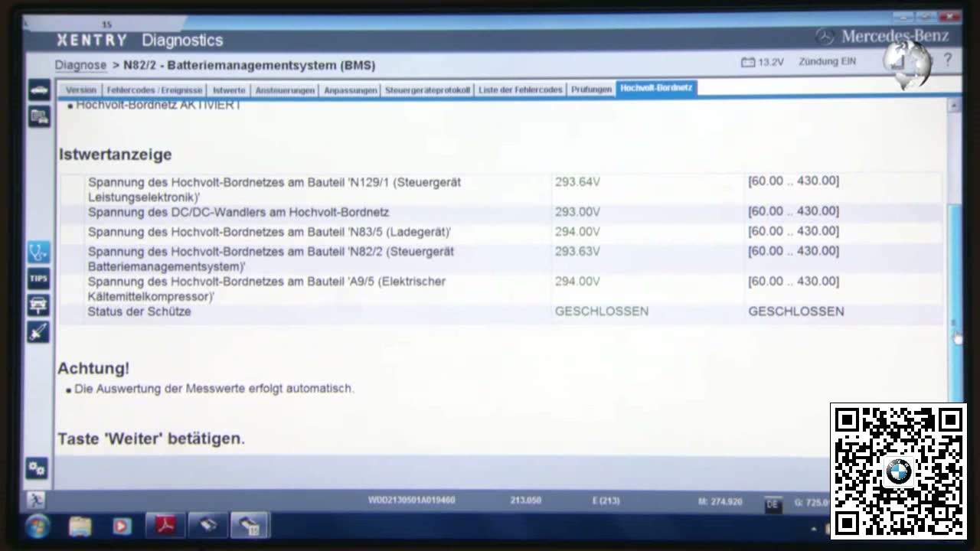The image size is (980, 551).
Task: Select the Anpassungen tab
Action: 351,90
